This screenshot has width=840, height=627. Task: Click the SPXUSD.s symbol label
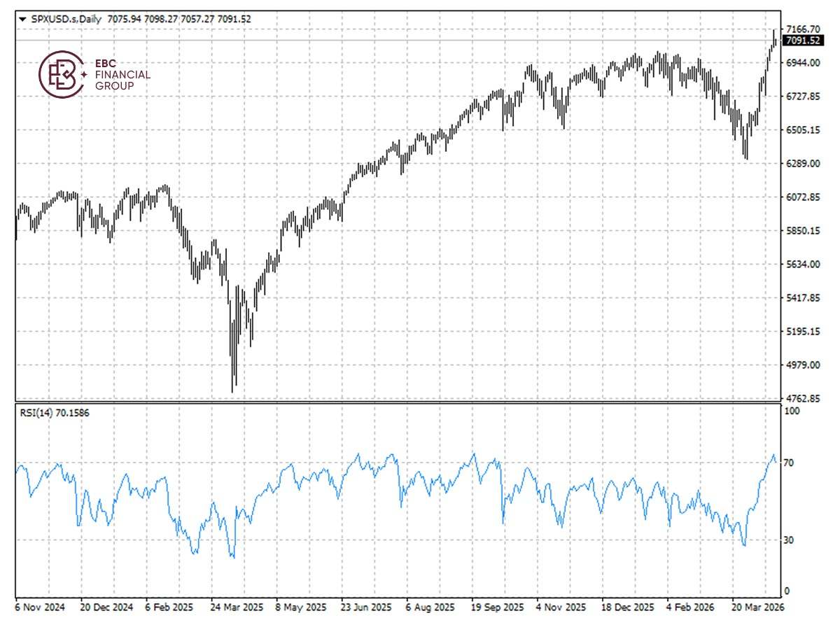53,20
